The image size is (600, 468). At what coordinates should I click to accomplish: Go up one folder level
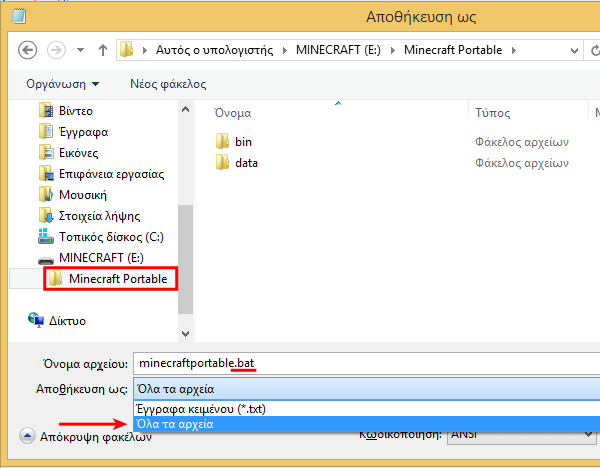coord(103,50)
